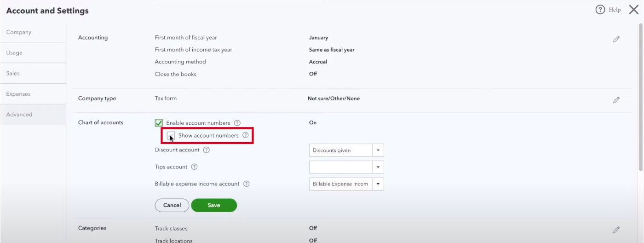Uncheck the Enable account numbers checkbox
Image resolution: width=644 pixels, height=243 pixels.
click(159, 123)
